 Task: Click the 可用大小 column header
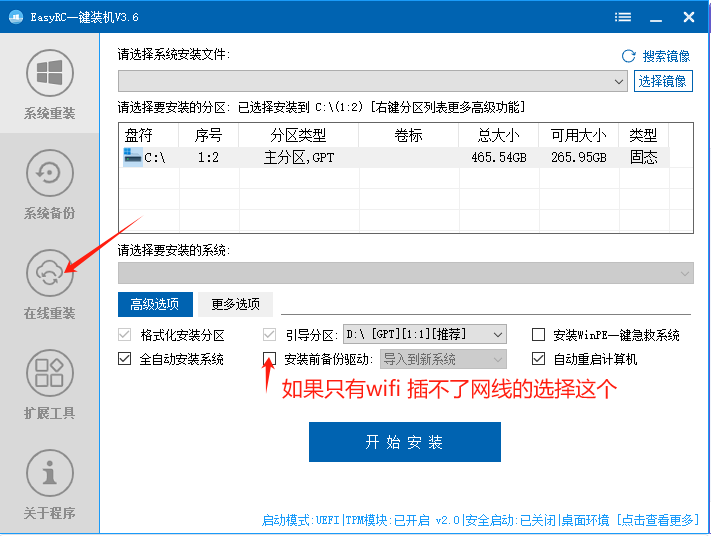[579, 135]
